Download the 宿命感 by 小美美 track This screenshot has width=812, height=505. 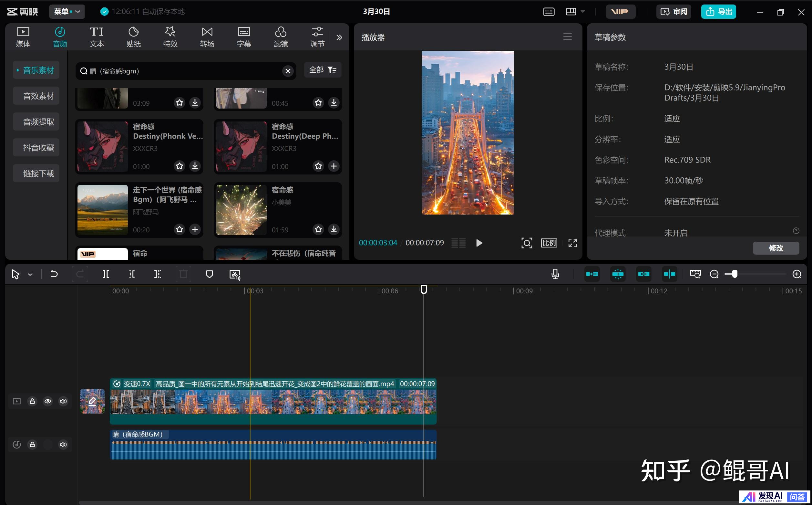tap(334, 229)
